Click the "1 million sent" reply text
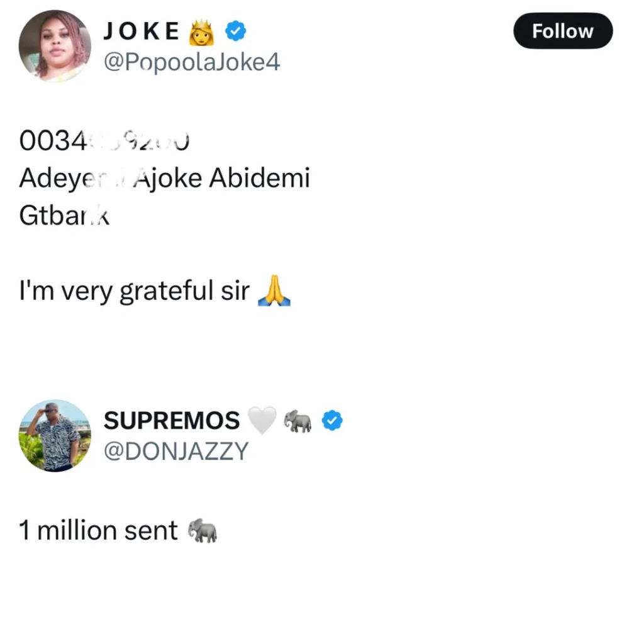The image size is (644, 644). (98, 531)
